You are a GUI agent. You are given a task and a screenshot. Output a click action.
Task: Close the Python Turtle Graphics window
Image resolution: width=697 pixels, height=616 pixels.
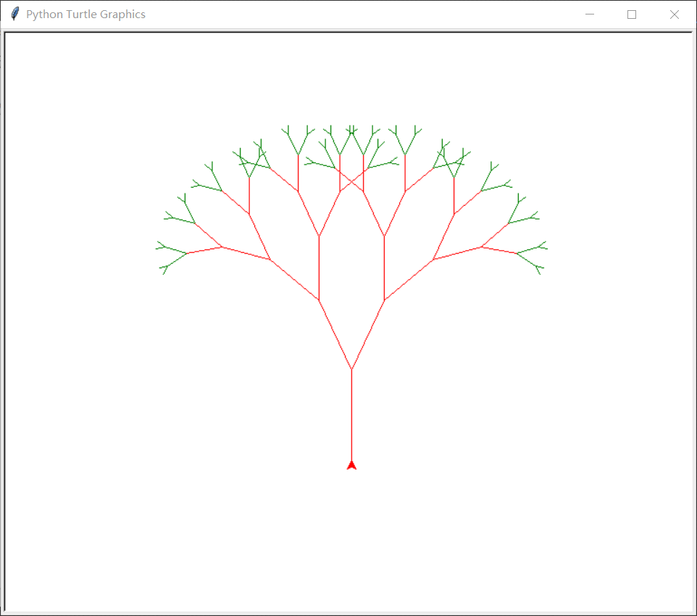[x=675, y=14]
